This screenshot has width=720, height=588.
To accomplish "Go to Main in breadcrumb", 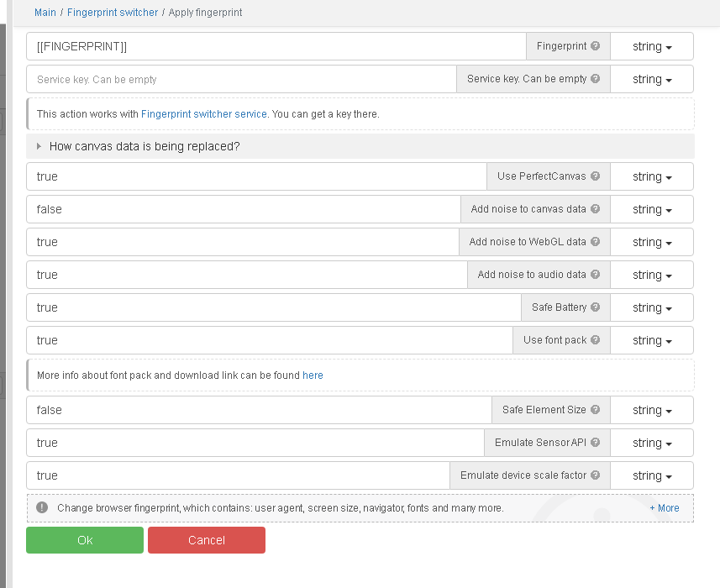I will tap(45, 13).
